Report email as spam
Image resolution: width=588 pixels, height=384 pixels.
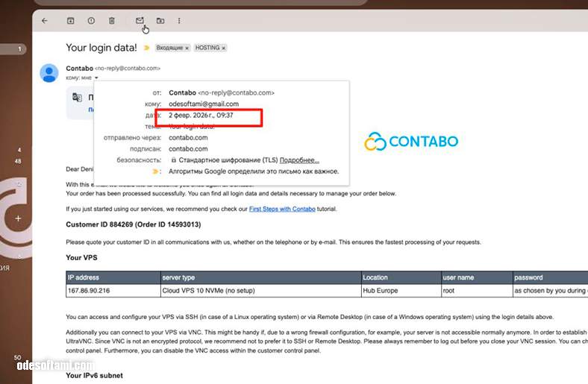pyautogui.click(x=91, y=21)
